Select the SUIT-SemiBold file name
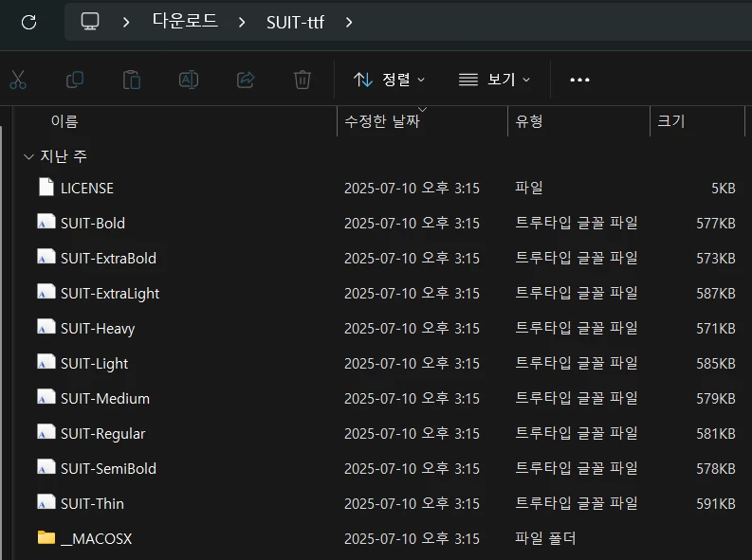The height and width of the screenshot is (560, 752). point(108,468)
